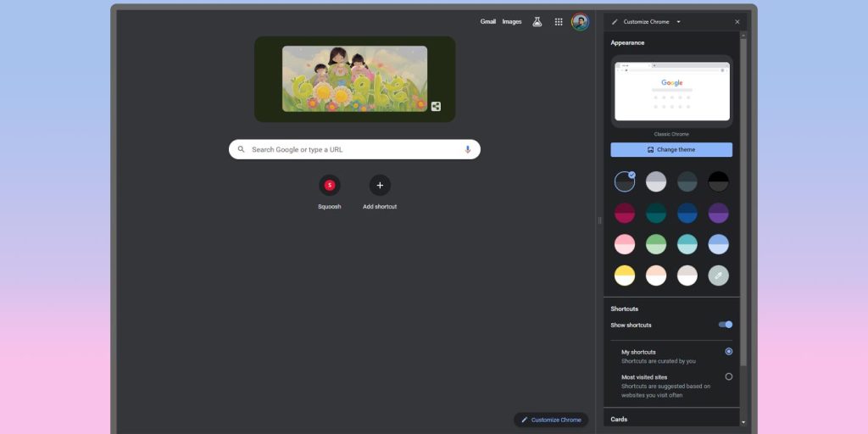
Task: Close the Customize Chrome side panel
Action: point(737,22)
